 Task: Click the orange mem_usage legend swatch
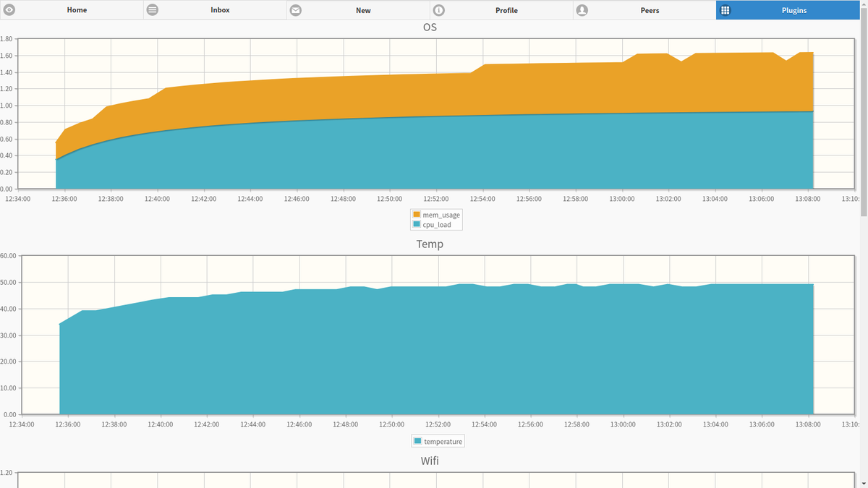click(x=417, y=215)
